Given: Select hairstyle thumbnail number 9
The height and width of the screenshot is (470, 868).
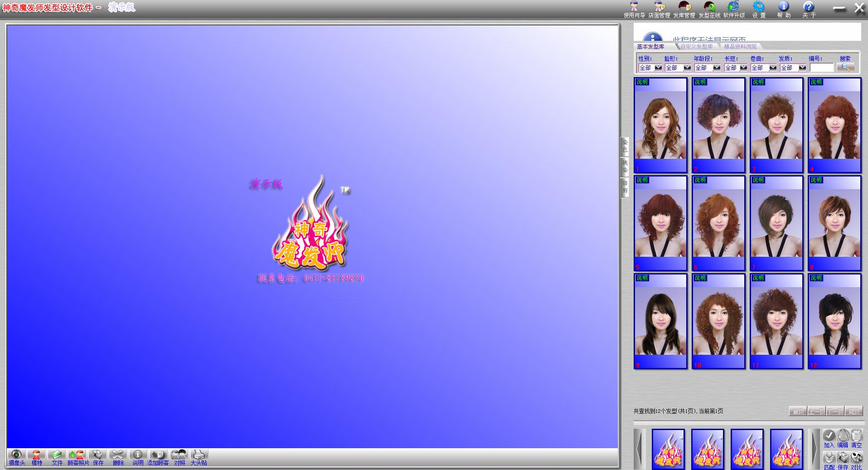Looking at the screenshot, I should click(660, 321).
